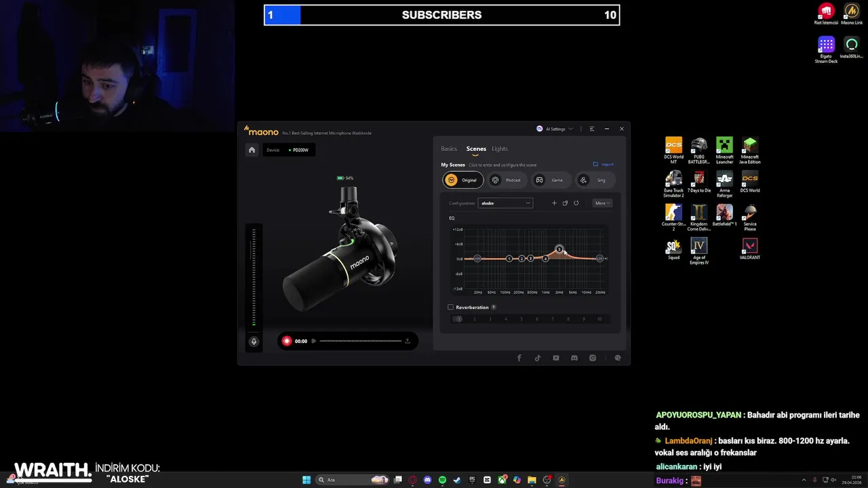Open the feedback smiley icon
Screen dimensions: 868x488
point(617,358)
